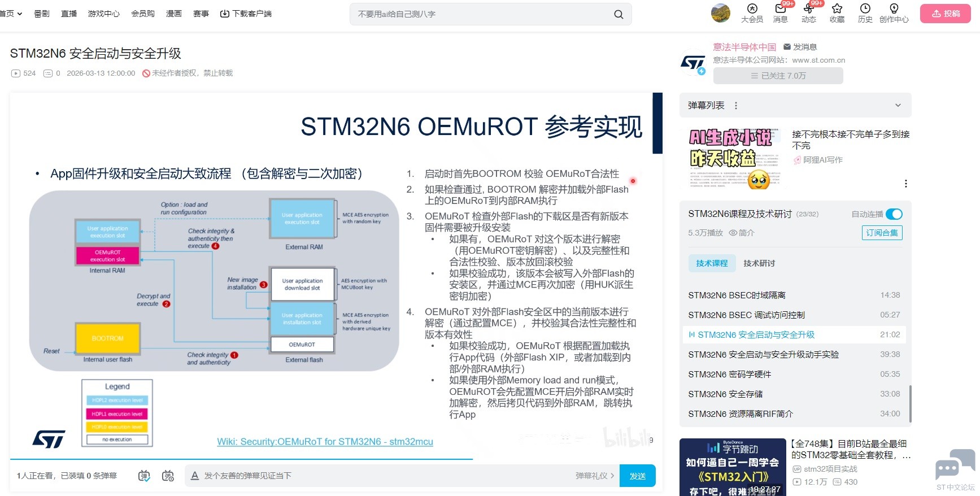The height and width of the screenshot is (496, 980).
Task: Play STM32N6 资源隔离RIF简介 from playlist
Action: click(x=794, y=414)
